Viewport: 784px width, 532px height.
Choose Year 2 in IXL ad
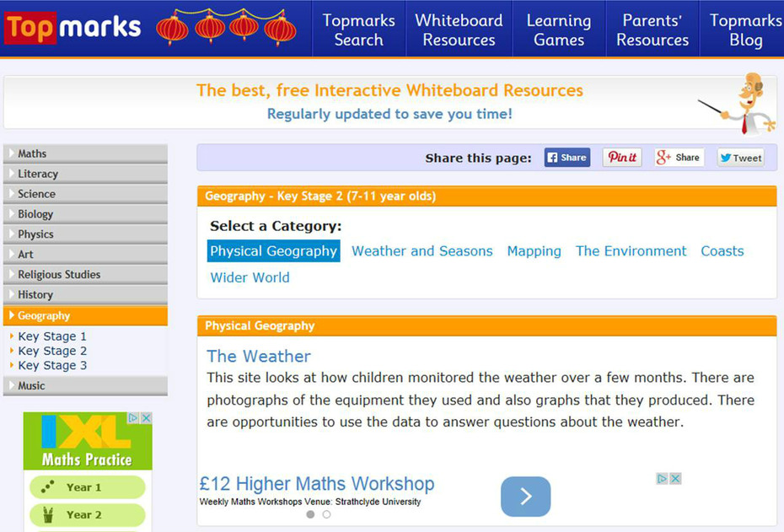[88, 514]
